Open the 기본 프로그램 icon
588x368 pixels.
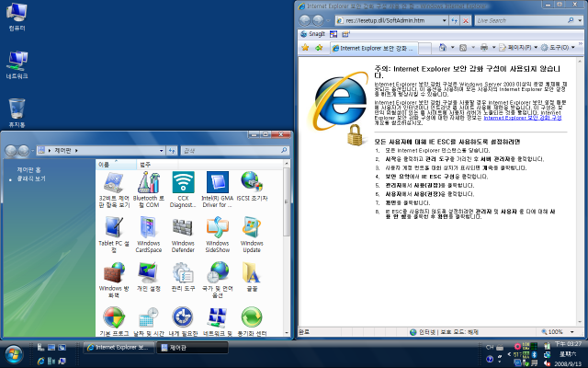[x=114, y=322]
